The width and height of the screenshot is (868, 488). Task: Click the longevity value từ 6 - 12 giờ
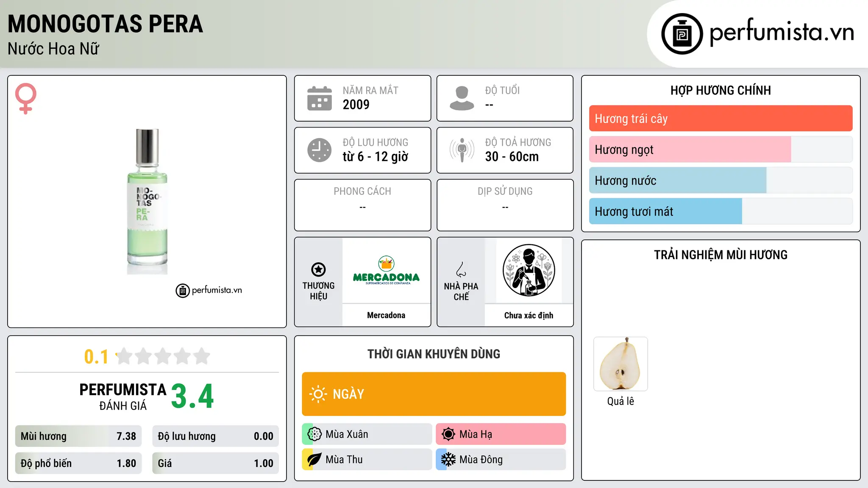376,157
